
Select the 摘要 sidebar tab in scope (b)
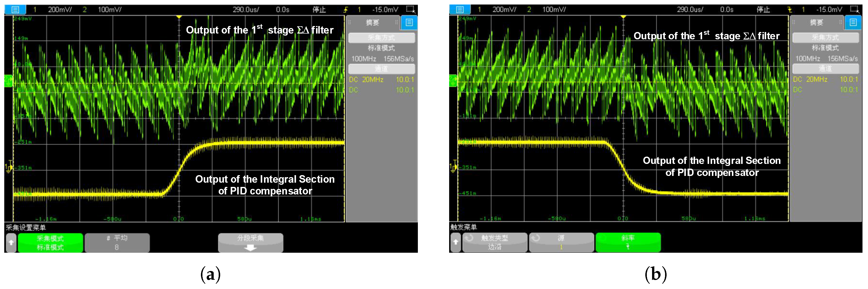point(817,23)
